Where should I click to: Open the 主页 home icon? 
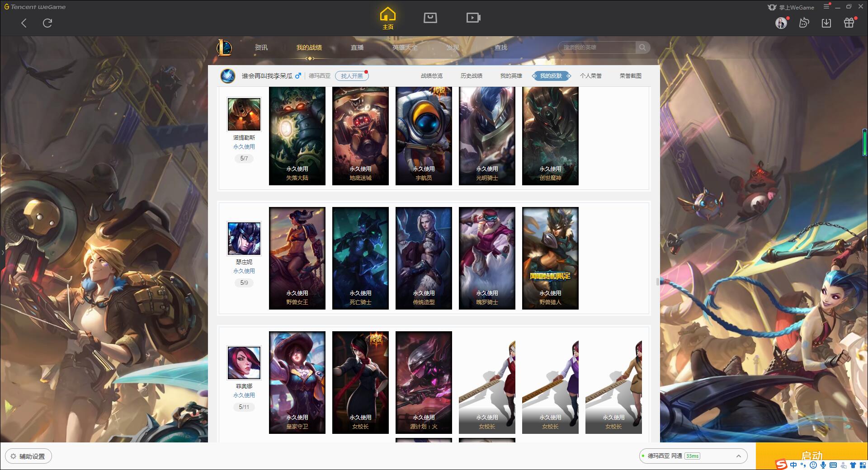(388, 19)
